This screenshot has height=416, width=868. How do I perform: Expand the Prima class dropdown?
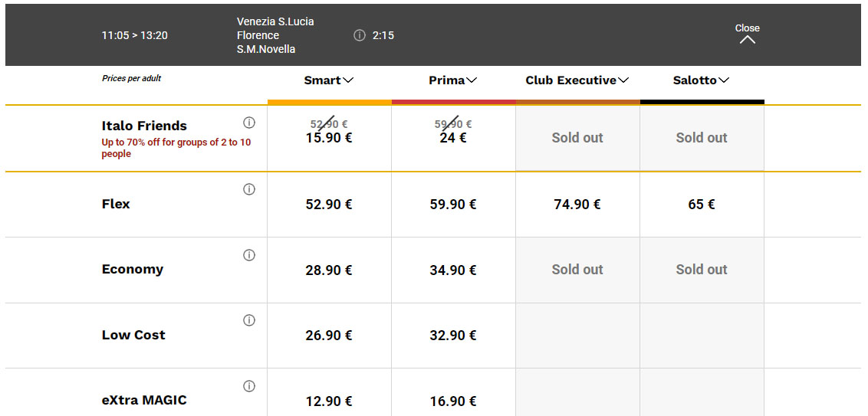(x=453, y=80)
